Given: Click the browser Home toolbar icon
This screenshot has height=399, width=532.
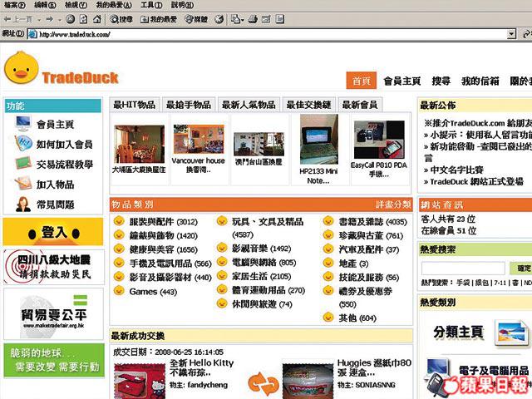Looking at the screenshot, I should (96, 18).
